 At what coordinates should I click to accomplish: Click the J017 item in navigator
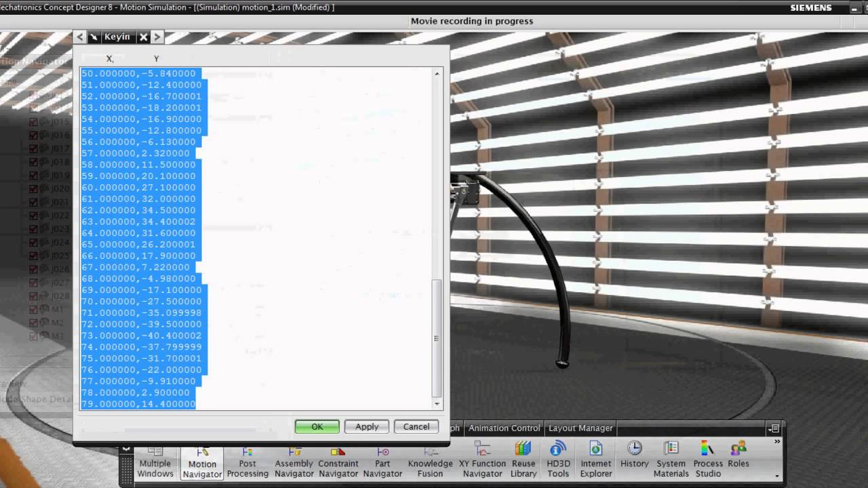pos(60,148)
